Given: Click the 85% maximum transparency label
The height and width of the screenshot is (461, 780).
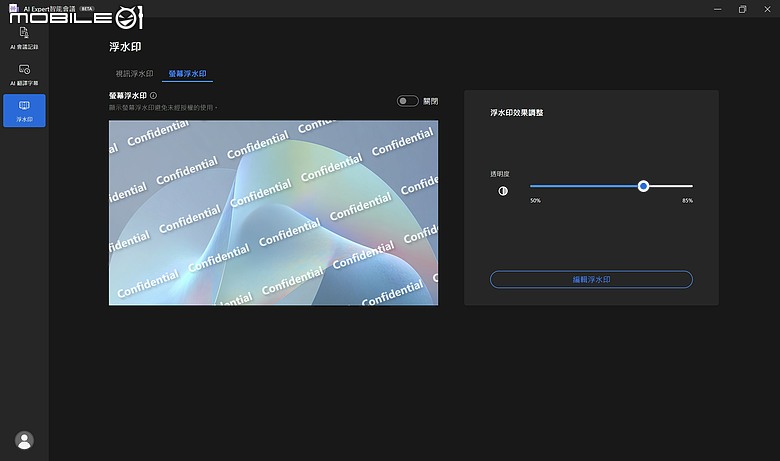Looking at the screenshot, I should pyautogui.click(x=687, y=201).
